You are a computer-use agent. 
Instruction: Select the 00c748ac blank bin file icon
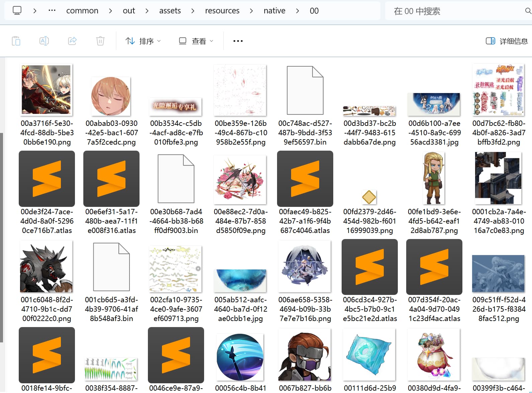pyautogui.click(x=305, y=90)
